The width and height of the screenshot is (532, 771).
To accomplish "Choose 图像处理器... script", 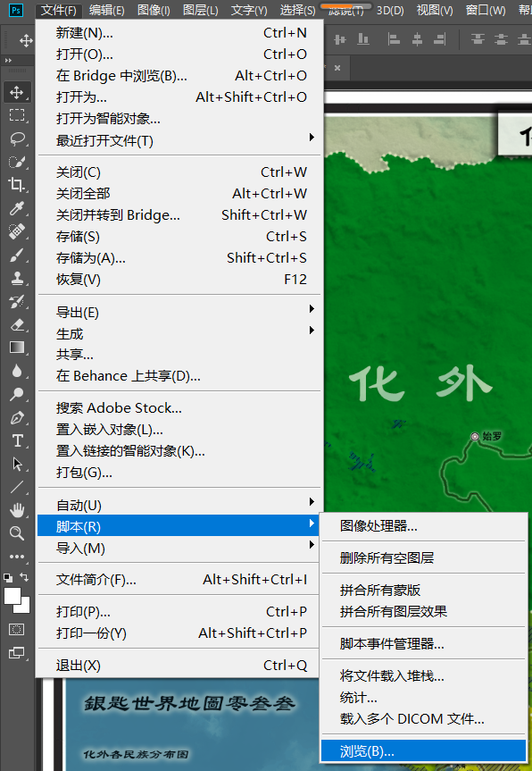I will click(x=424, y=526).
